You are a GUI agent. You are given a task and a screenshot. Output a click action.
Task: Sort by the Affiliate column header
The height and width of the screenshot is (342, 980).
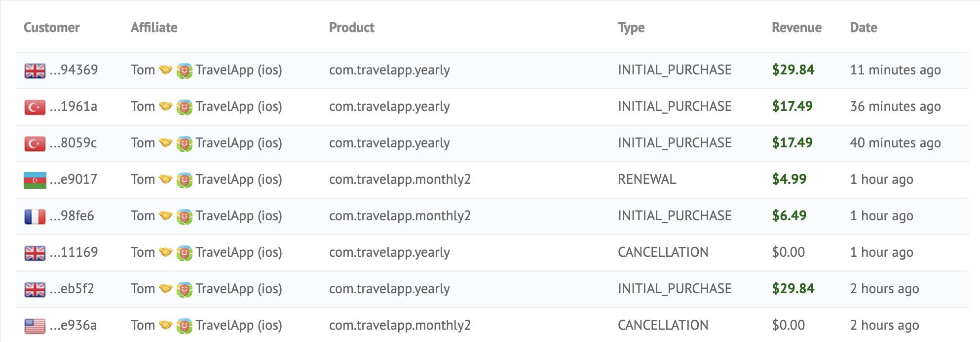(x=154, y=28)
